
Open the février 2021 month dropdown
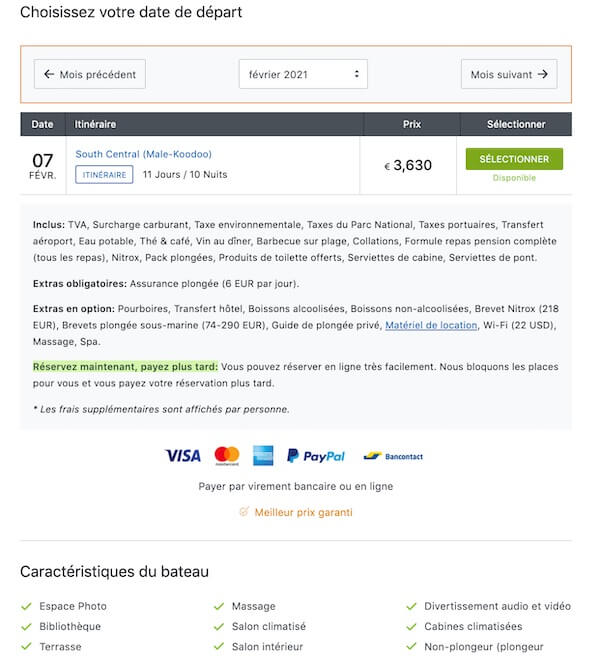(x=303, y=74)
